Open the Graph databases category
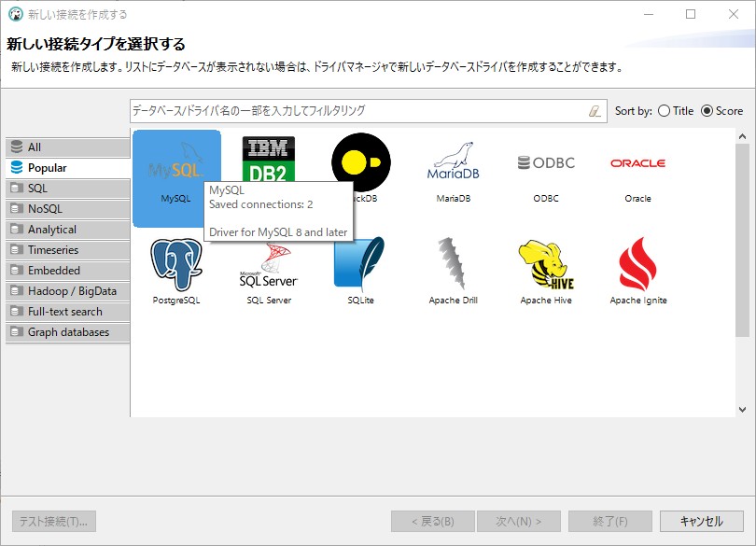This screenshot has width=756, height=546. [68, 332]
